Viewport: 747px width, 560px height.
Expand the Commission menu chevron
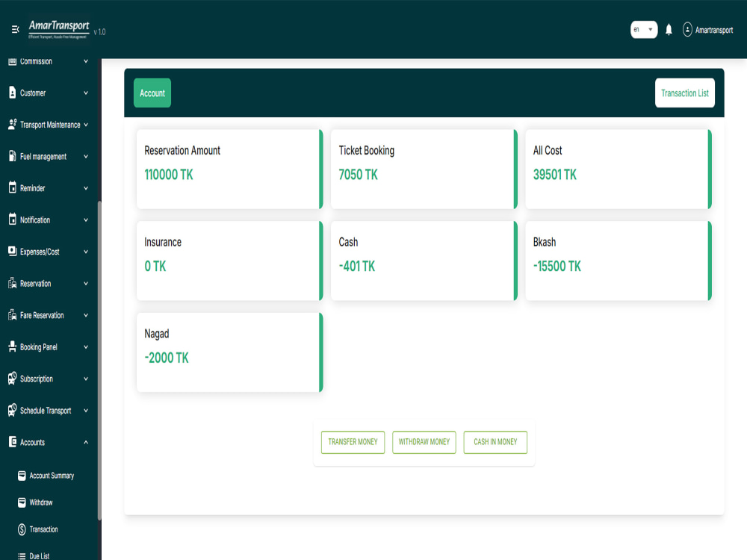pyautogui.click(x=86, y=61)
